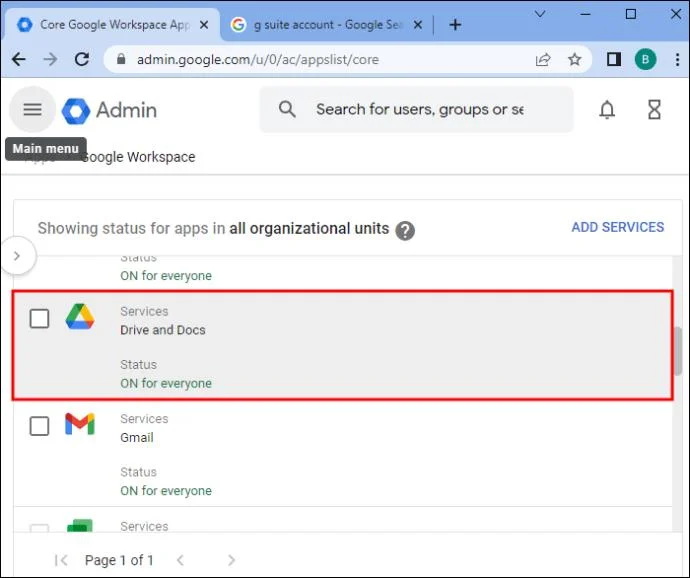This screenshot has height=578, width=690.
Task: Click the search users field
Action: [x=416, y=109]
